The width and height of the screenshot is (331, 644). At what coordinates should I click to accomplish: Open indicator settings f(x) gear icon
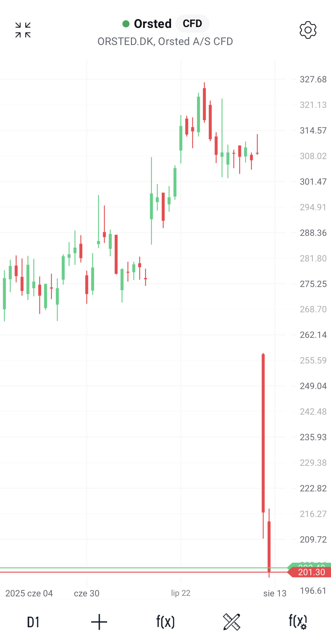point(298,622)
